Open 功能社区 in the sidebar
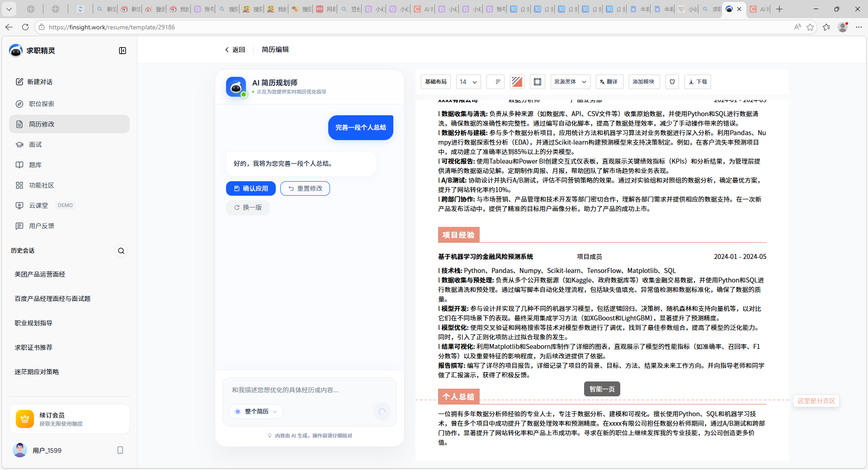Screen dimensions: 868x470 pyautogui.click(x=69, y=185)
